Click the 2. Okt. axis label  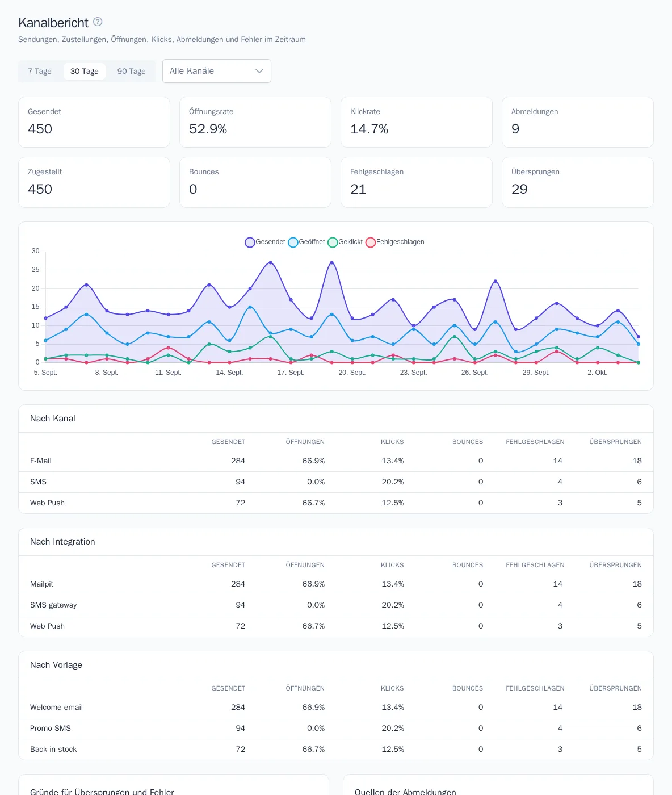tap(597, 373)
